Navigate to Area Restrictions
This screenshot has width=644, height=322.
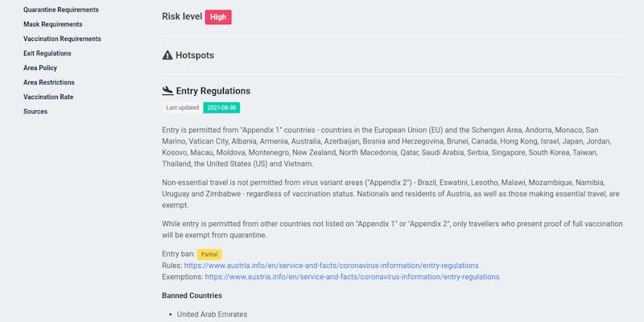(49, 82)
